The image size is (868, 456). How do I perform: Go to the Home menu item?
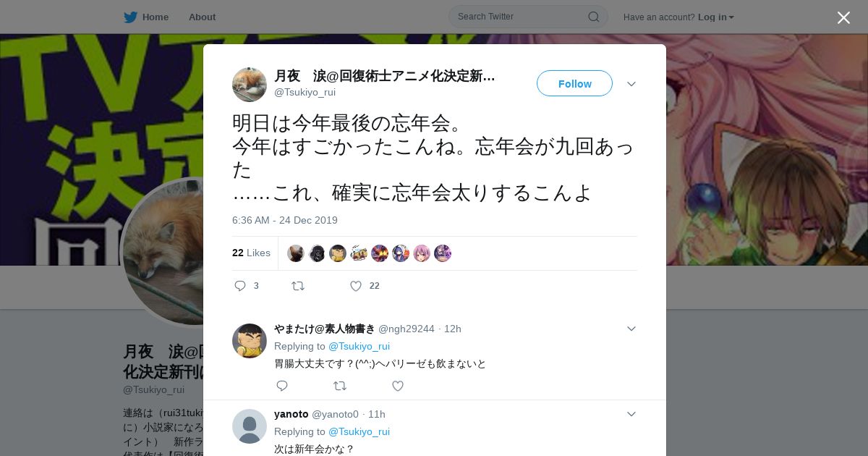155,17
